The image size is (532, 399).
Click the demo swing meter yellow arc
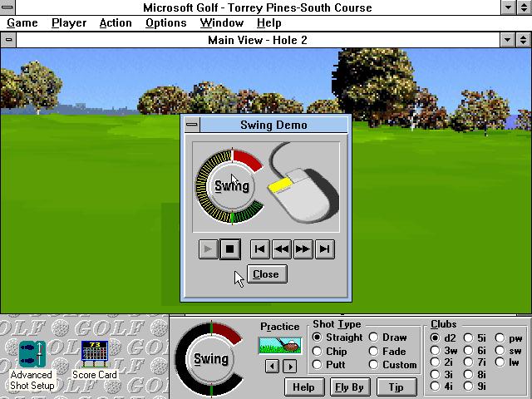(204, 186)
